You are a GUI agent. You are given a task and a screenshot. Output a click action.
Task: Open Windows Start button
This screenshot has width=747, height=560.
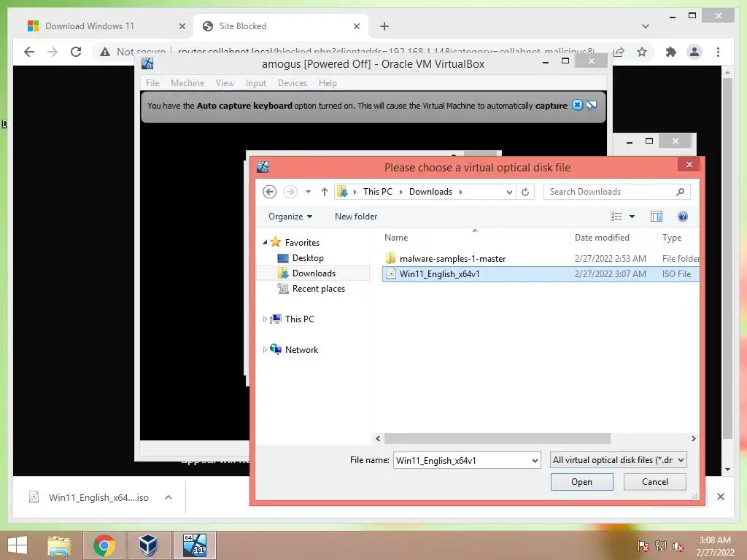18,545
